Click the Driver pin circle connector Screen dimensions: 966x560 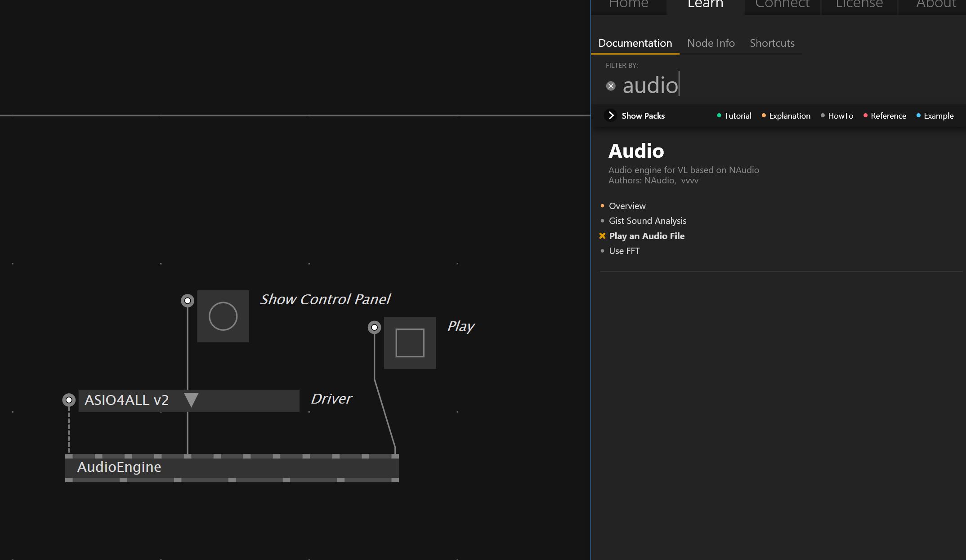69,400
